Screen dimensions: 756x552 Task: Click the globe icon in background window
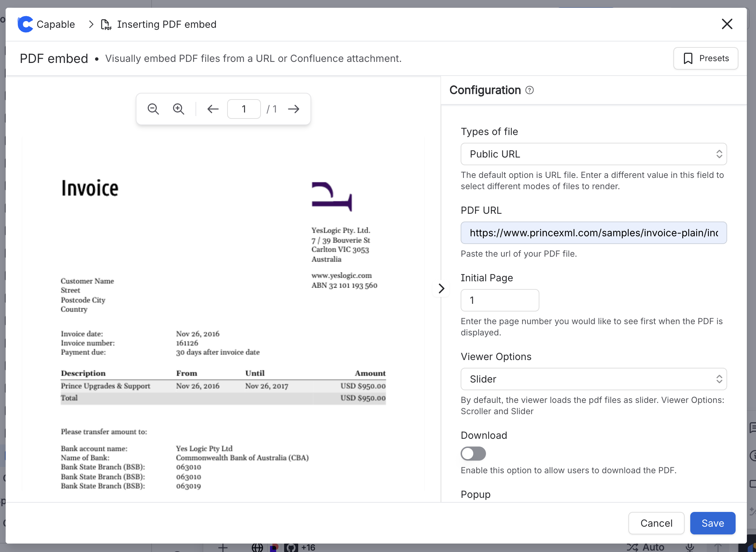coord(257,547)
